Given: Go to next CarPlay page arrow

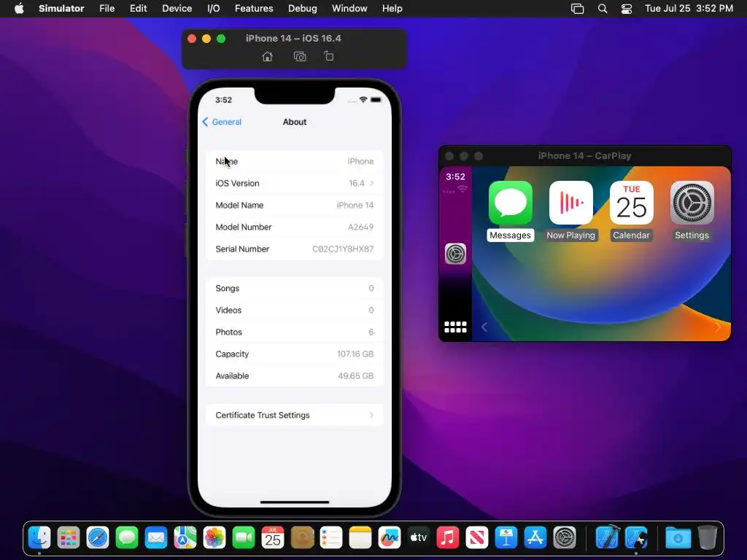Looking at the screenshot, I should coord(718,327).
